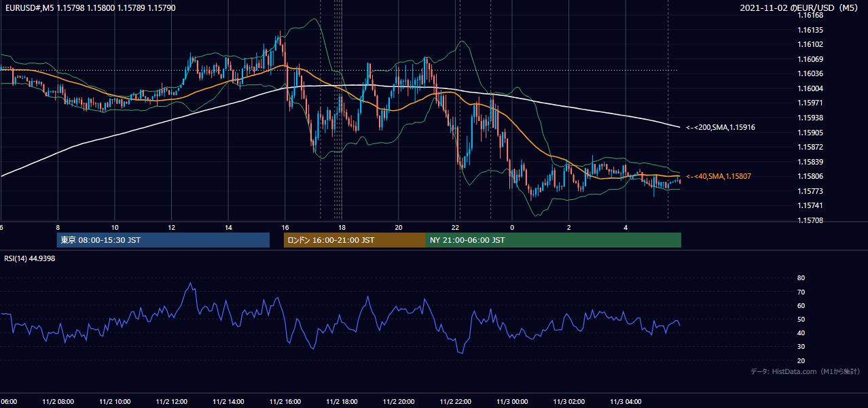This screenshot has width=868, height=408.
Task: Click RSI scale value 30
Action: coord(801,347)
